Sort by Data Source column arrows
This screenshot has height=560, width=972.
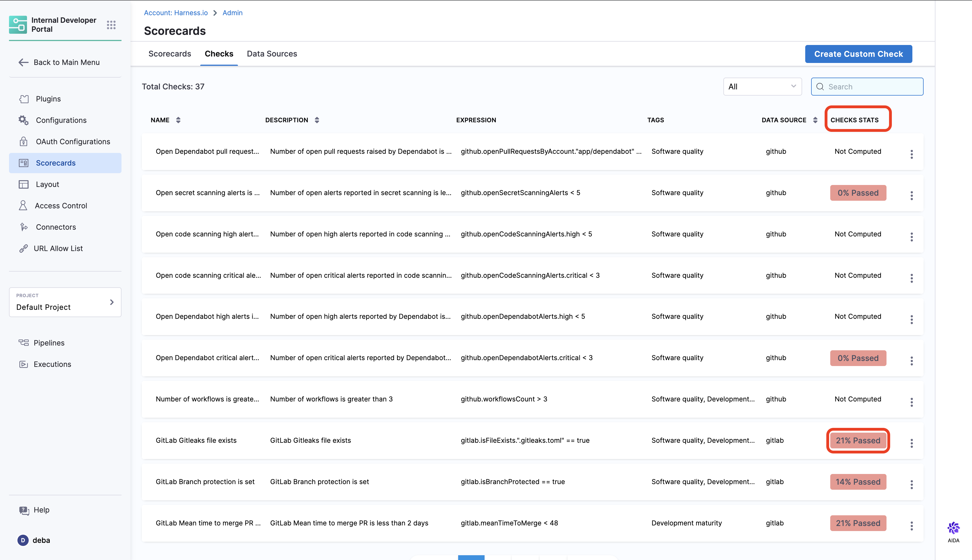tap(815, 120)
